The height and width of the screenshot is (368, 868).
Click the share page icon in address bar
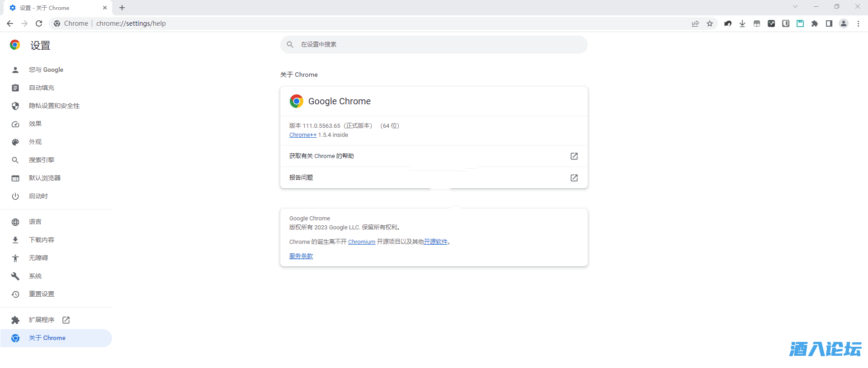pos(695,23)
